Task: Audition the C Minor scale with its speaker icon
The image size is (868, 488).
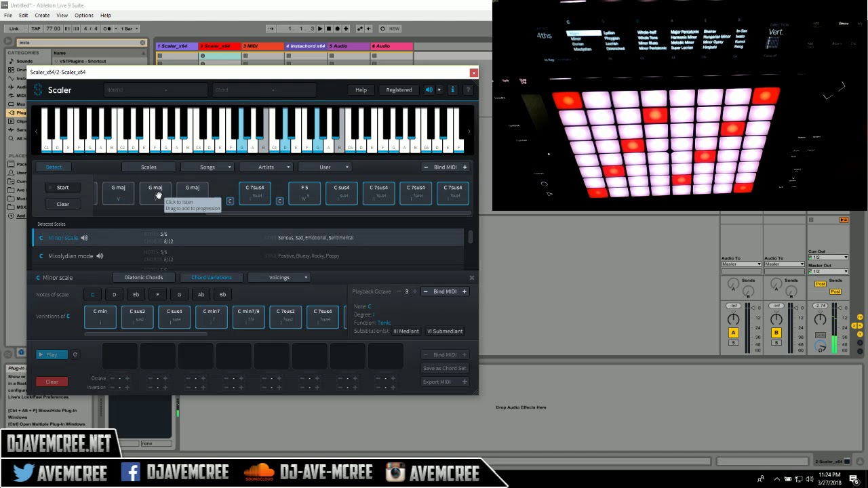Action: 84,237
